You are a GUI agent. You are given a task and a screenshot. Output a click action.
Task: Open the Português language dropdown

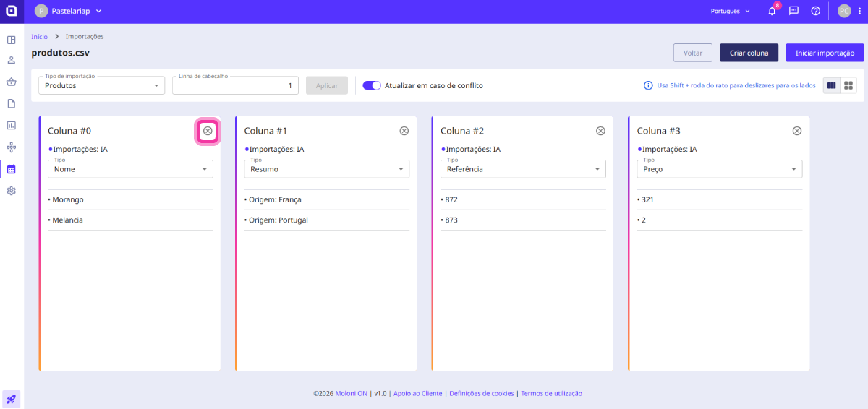731,11
